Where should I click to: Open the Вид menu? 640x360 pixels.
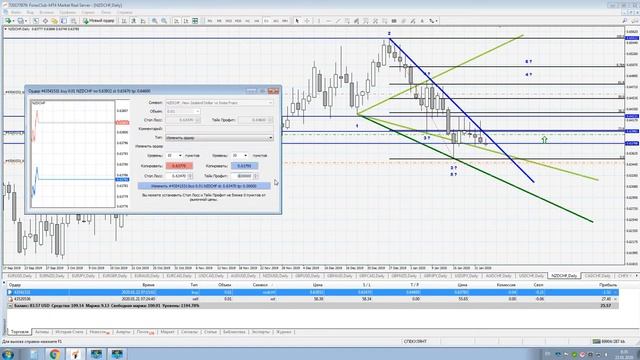coord(30,12)
